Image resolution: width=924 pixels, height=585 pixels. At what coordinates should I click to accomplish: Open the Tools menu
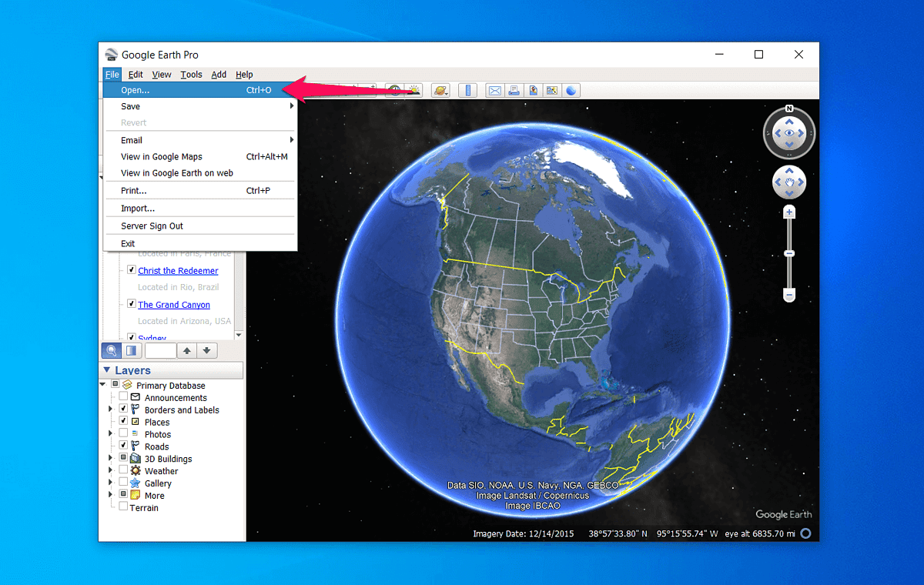coord(191,75)
